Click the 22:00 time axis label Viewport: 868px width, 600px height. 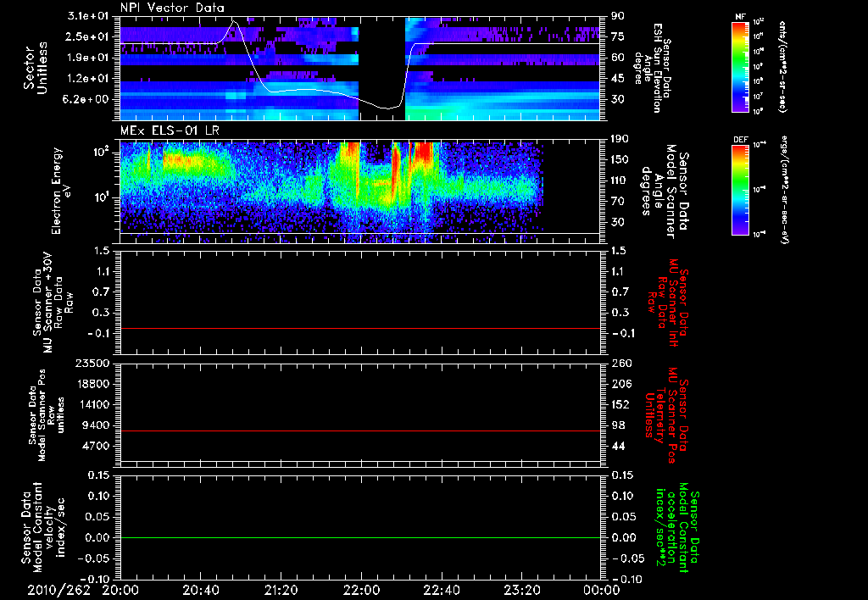point(361,590)
